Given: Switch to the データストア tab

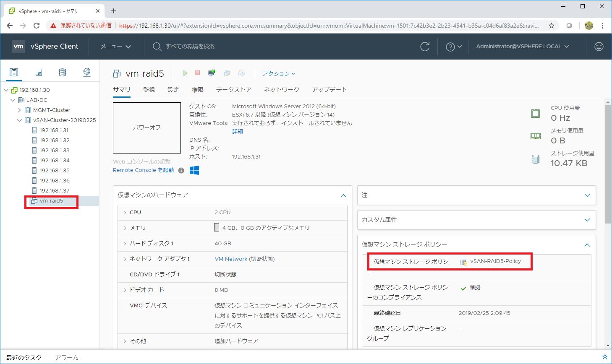Looking at the screenshot, I should [x=234, y=90].
